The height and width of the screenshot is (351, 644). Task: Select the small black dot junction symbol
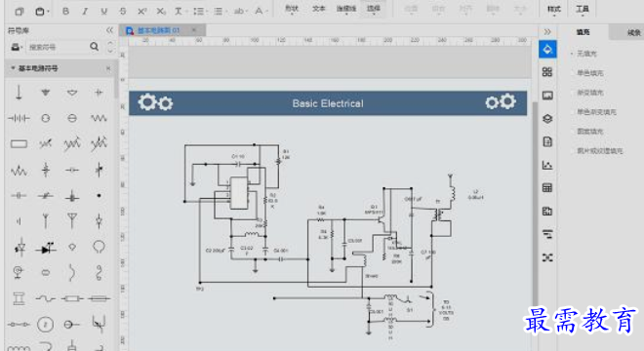click(x=99, y=195)
